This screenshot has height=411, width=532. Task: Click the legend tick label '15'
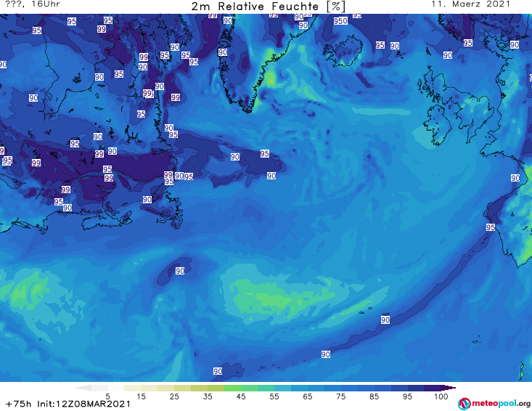coord(141,396)
